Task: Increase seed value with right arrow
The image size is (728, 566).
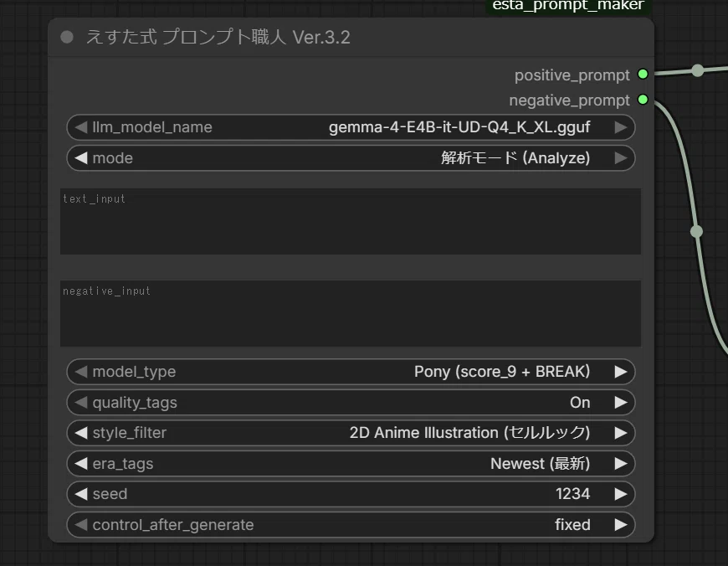Action: pyautogui.click(x=621, y=494)
